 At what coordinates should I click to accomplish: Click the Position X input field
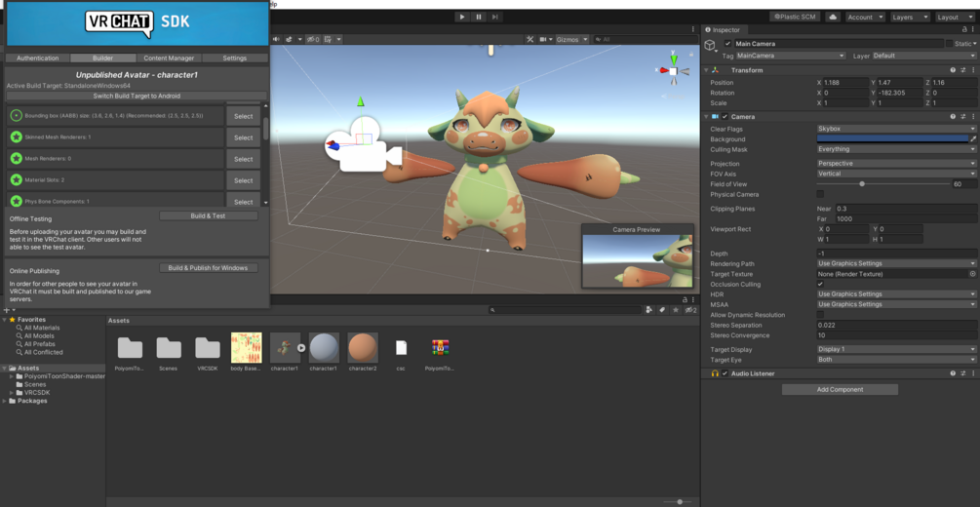pos(845,83)
